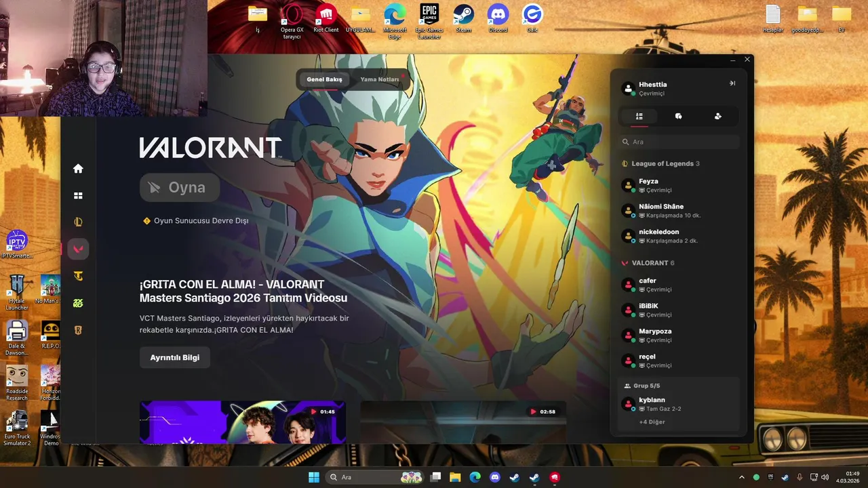This screenshot has width=868, height=488.
Task: Click the Masters Santiago 2026 headline text
Action: [x=243, y=291]
